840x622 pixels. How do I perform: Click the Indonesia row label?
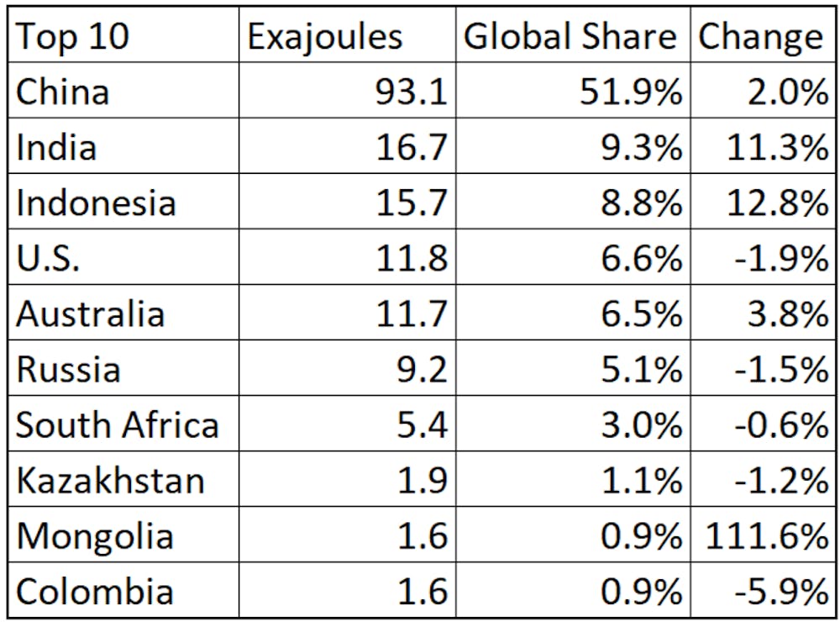pyautogui.click(x=123, y=201)
